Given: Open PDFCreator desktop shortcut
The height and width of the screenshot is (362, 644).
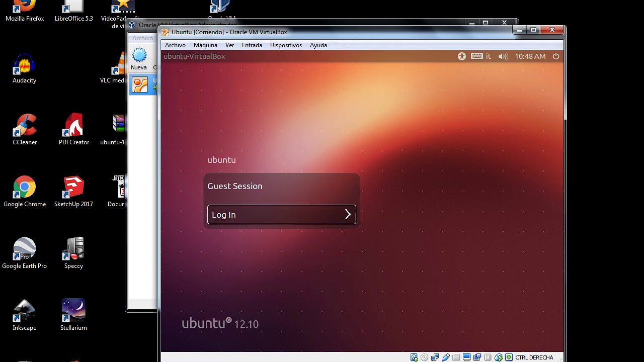Looking at the screenshot, I should coord(74,130).
